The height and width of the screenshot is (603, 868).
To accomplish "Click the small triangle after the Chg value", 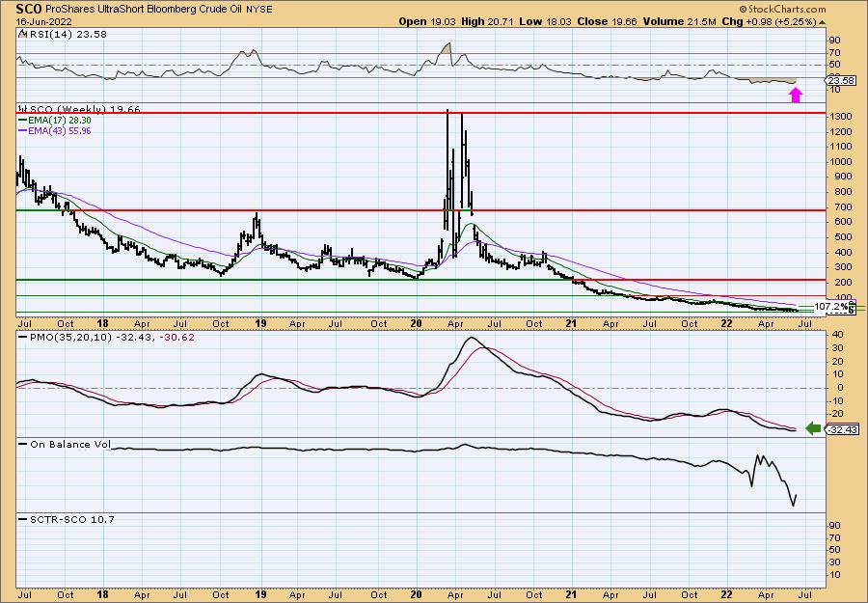I will pos(822,22).
